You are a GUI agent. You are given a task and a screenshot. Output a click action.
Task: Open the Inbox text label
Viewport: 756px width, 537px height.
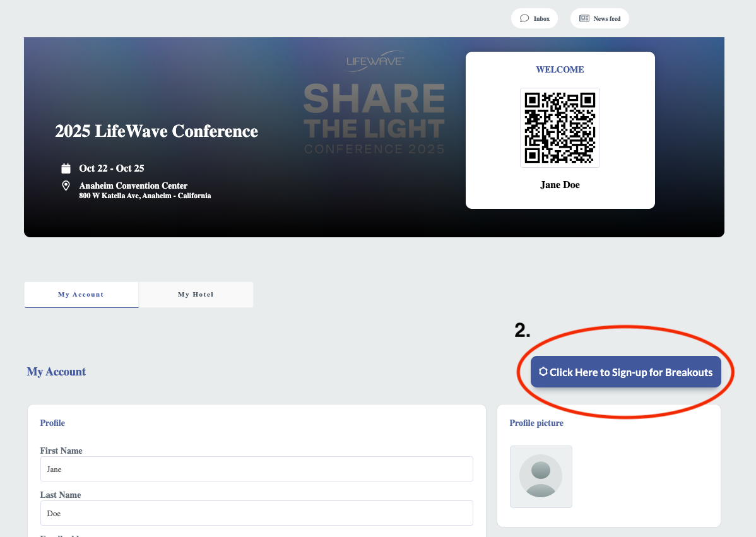pos(541,19)
